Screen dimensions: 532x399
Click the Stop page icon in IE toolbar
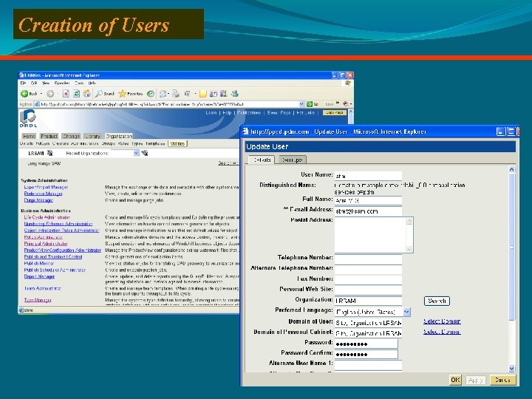(66, 94)
